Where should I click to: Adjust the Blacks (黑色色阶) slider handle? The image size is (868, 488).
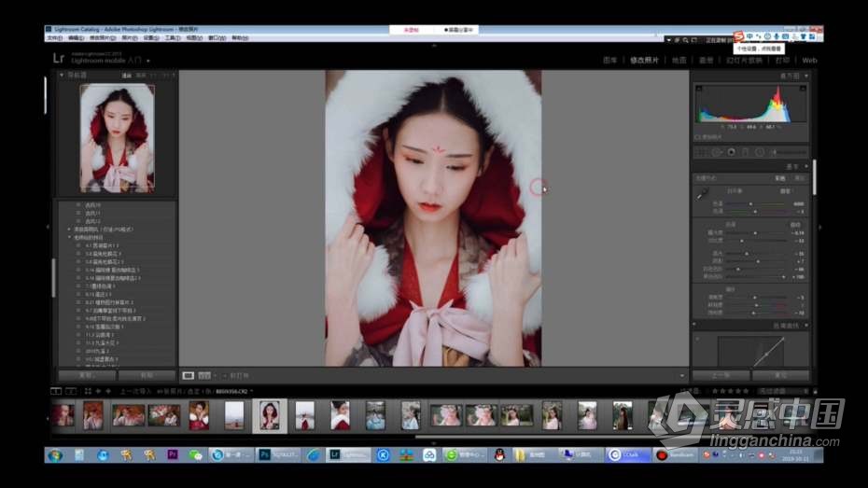point(783,276)
